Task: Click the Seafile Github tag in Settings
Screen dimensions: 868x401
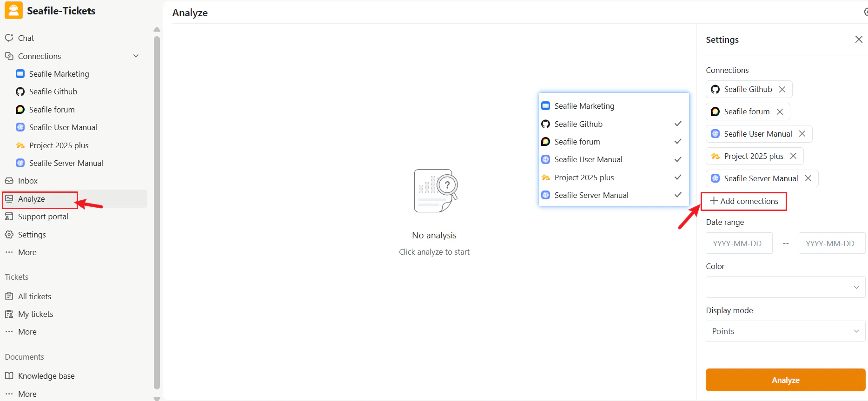Action: coord(749,89)
